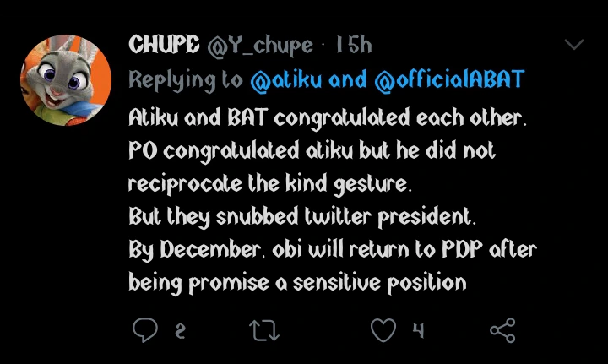This screenshot has height=364, width=608.
Task: Click the line "Atiku and BAT congratulated each other."
Action: [328, 119]
